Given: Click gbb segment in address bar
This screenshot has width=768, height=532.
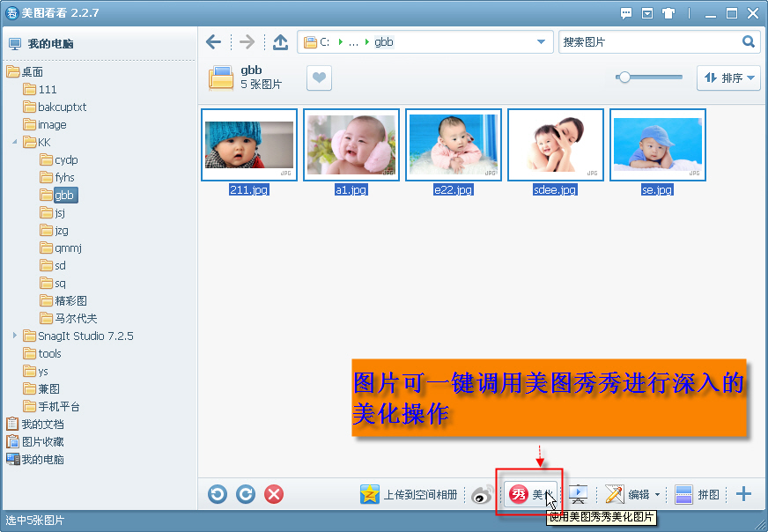Looking at the screenshot, I should tap(383, 42).
